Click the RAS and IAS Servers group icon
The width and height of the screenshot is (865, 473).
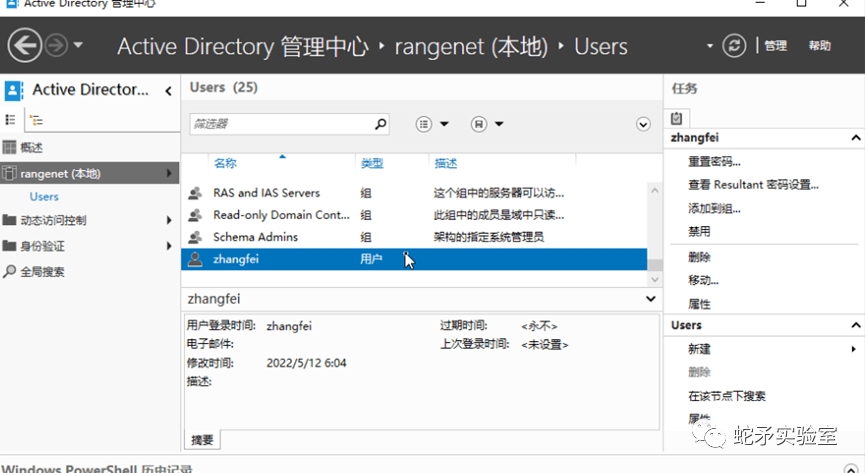pos(195,193)
